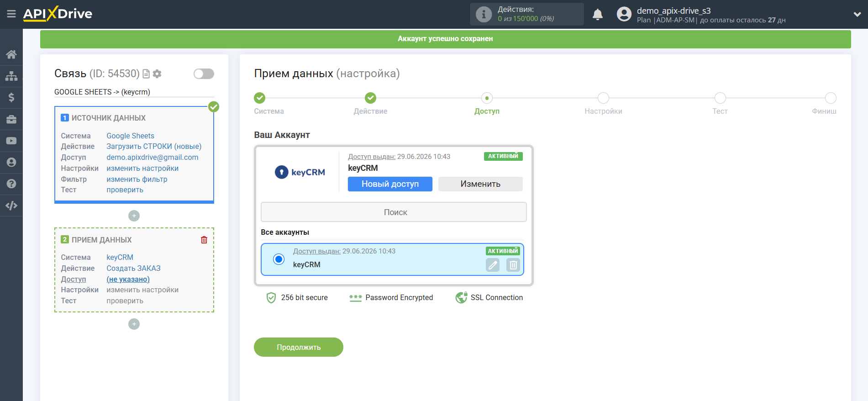Viewport: 868px width, 401px height.
Task: Open the briefcase sidebar icon
Action: point(11,119)
